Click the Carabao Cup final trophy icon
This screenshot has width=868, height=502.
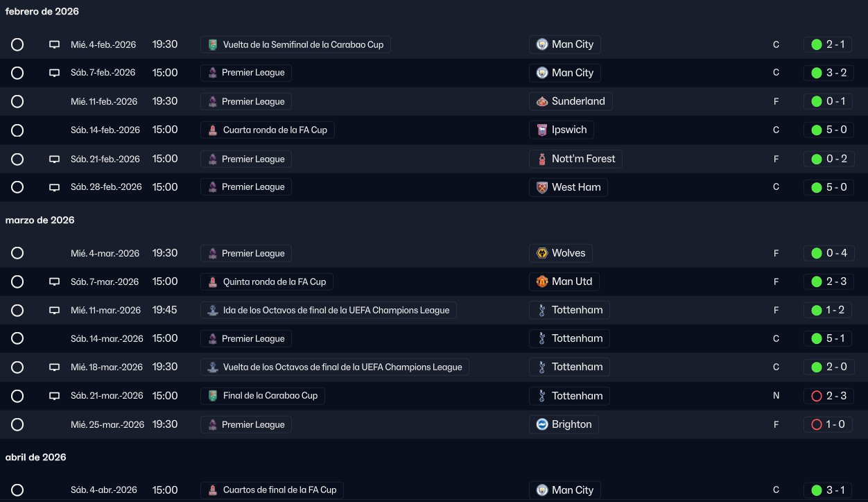click(213, 396)
